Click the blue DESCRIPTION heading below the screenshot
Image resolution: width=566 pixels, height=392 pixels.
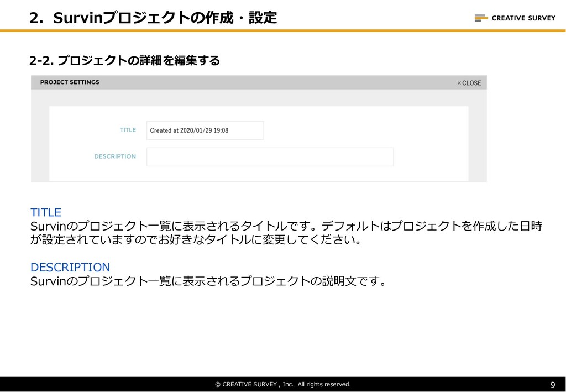click(x=70, y=267)
